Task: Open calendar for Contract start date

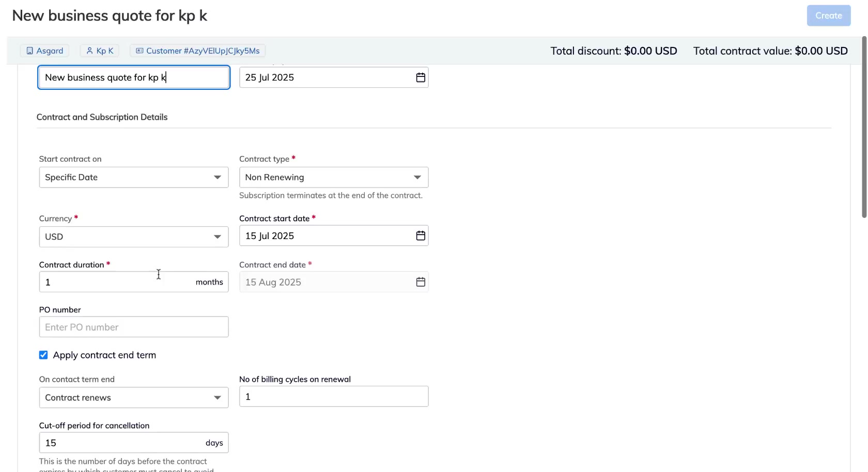Action: pos(421,236)
